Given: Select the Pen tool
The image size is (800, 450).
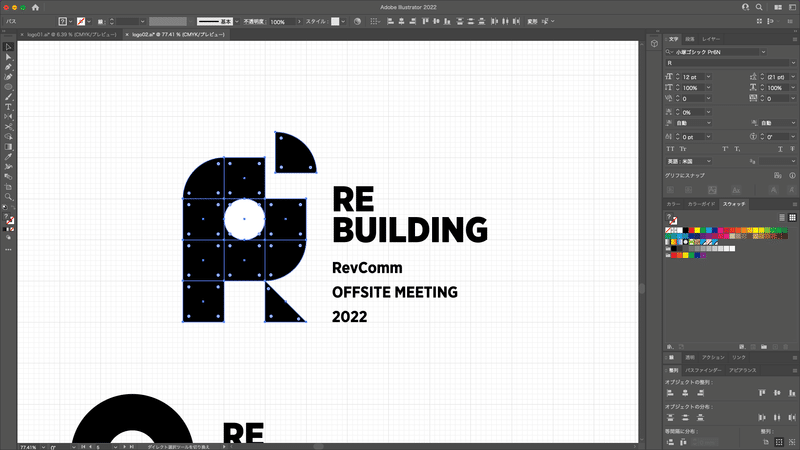Looking at the screenshot, I should tap(8, 67).
